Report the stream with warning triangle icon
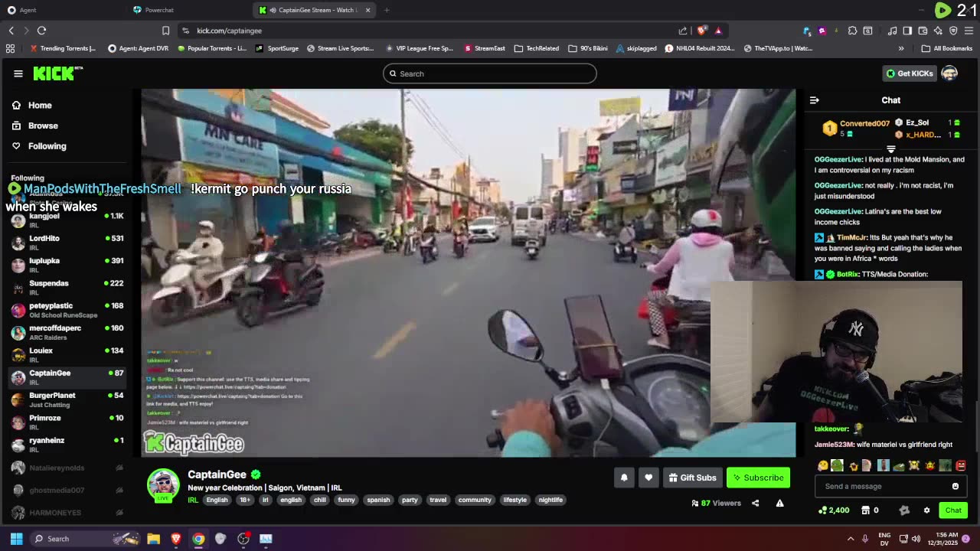Image resolution: width=980 pixels, height=551 pixels. click(779, 503)
